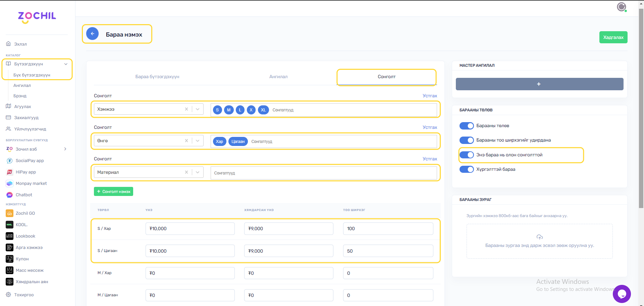Click the blue back arrow button

coord(92,34)
